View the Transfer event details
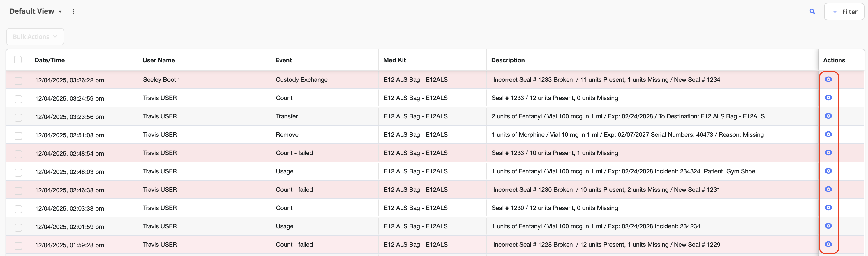The width and height of the screenshot is (868, 256). [828, 116]
